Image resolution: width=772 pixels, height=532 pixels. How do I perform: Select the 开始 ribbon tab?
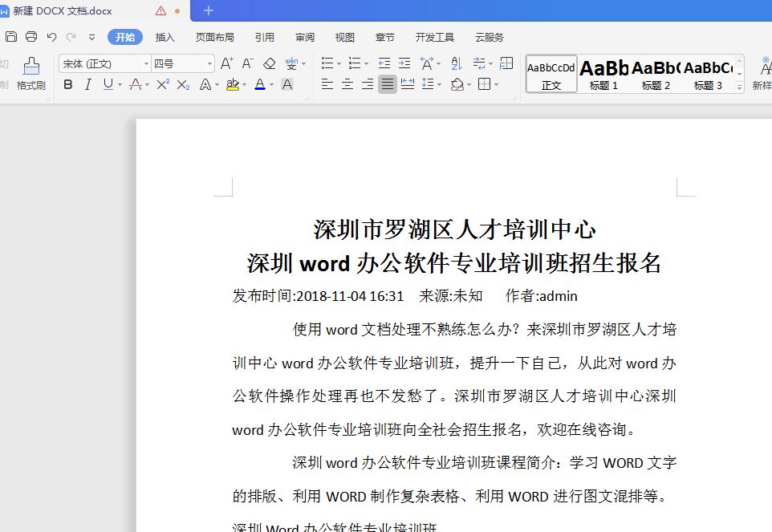click(x=125, y=37)
